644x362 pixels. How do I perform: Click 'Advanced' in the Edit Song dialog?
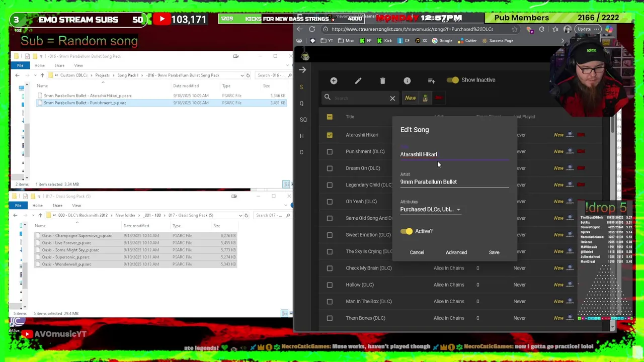456,252
